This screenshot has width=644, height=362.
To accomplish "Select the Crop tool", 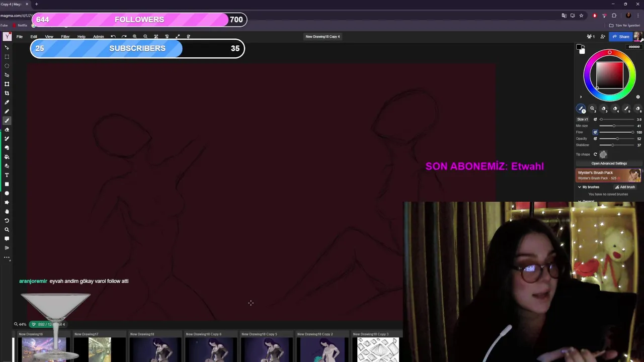I will coord(7,93).
